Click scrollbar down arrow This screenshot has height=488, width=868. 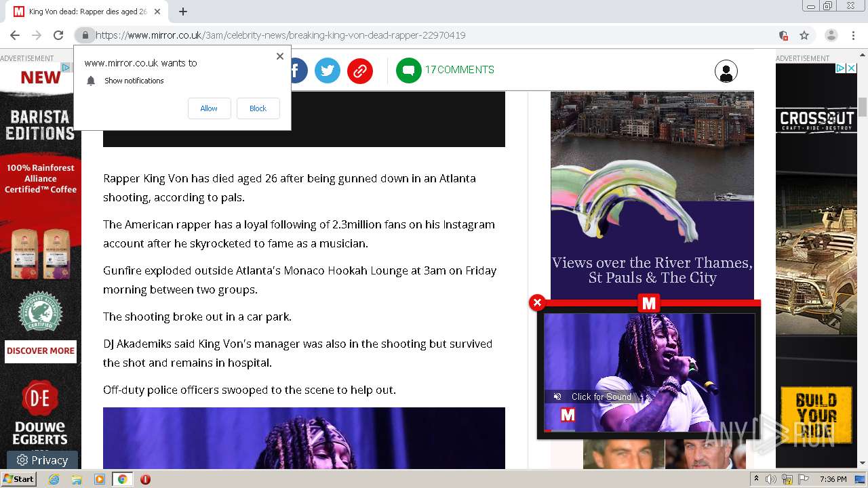point(863,464)
